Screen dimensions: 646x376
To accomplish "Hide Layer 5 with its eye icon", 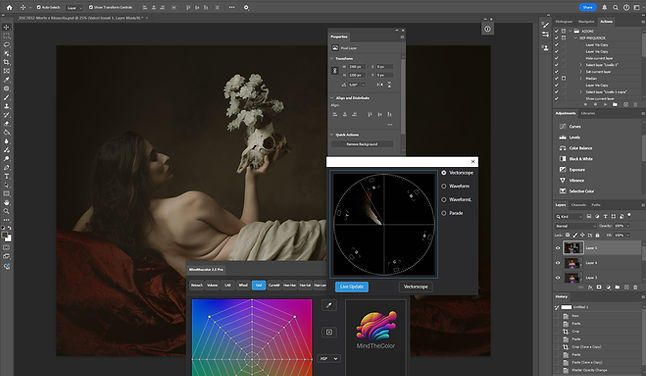I will click(x=558, y=248).
